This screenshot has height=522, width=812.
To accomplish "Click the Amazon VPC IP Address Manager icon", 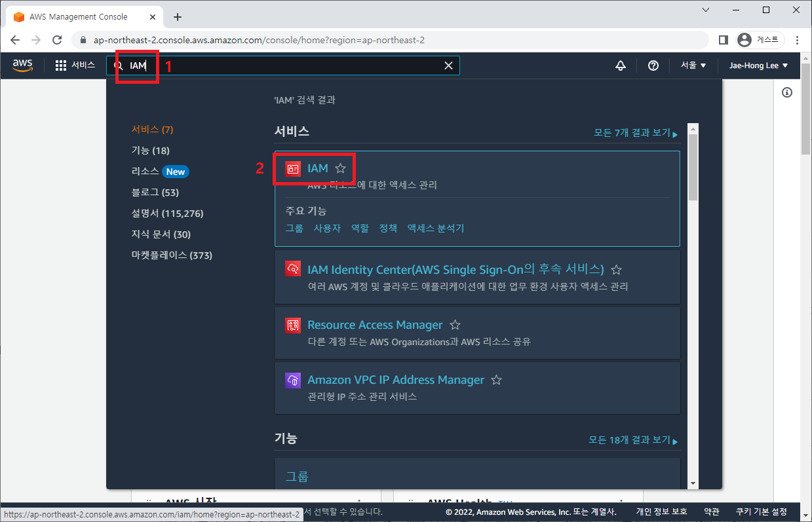I will pos(293,380).
